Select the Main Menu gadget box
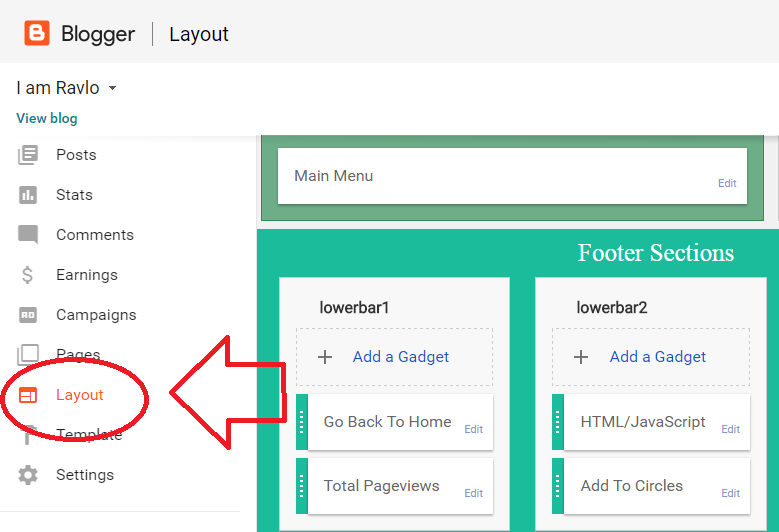The height and width of the screenshot is (532, 779). (x=512, y=176)
